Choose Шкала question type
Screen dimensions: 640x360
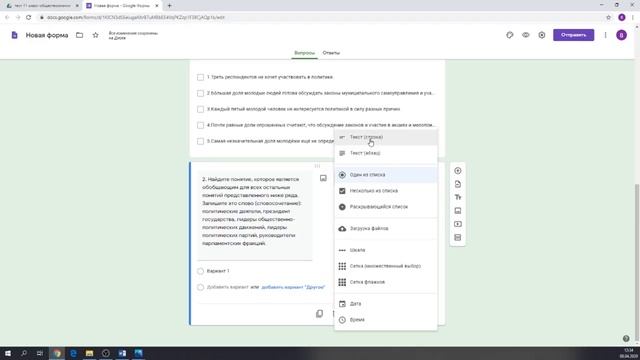(386, 250)
